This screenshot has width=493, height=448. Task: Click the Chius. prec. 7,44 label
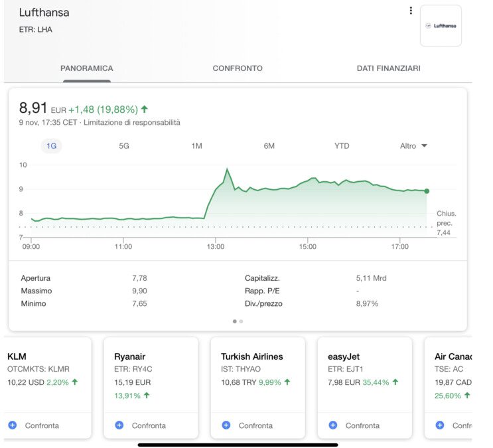click(446, 223)
